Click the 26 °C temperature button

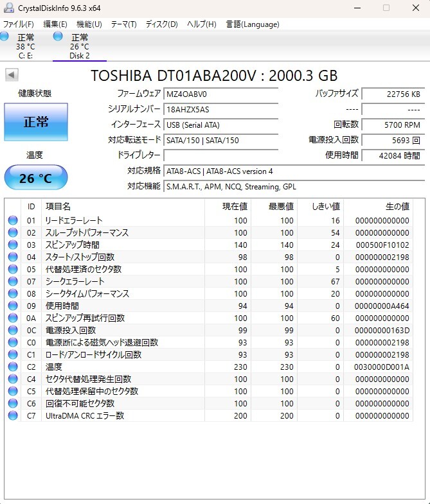pyautogui.click(x=36, y=178)
